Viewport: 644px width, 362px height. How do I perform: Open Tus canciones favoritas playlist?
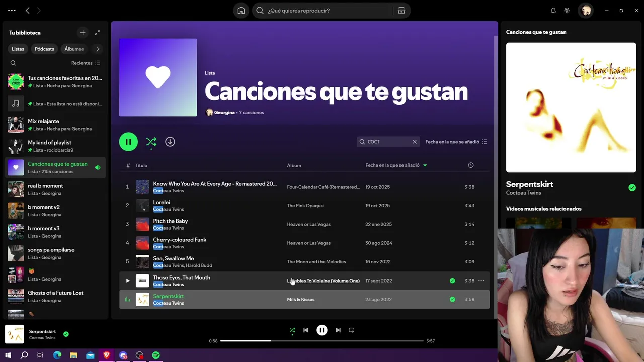[x=55, y=82]
